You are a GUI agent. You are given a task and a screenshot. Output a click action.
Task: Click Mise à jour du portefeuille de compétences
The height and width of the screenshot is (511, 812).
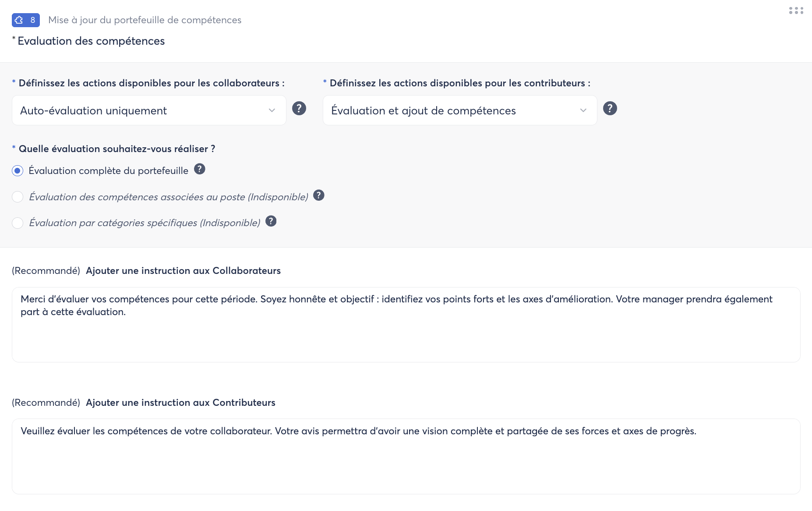[145, 20]
